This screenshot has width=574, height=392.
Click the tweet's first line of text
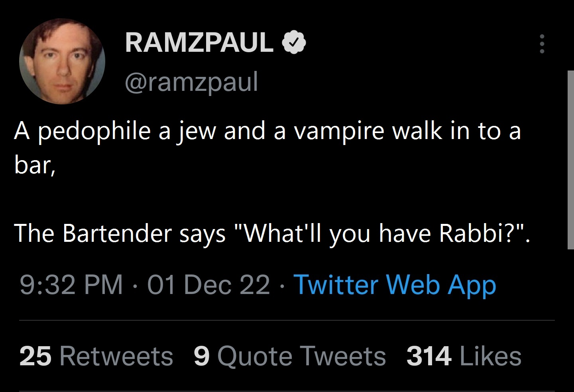pos(267,131)
